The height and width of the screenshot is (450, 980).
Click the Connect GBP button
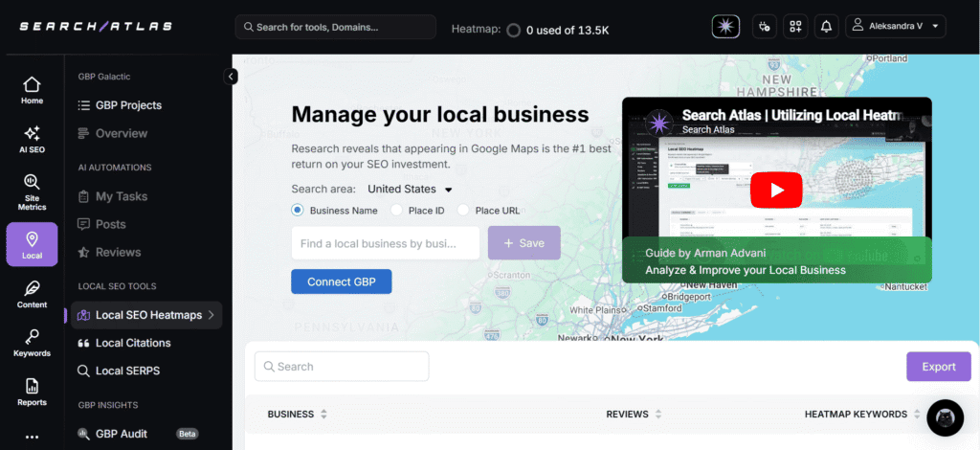pos(342,281)
